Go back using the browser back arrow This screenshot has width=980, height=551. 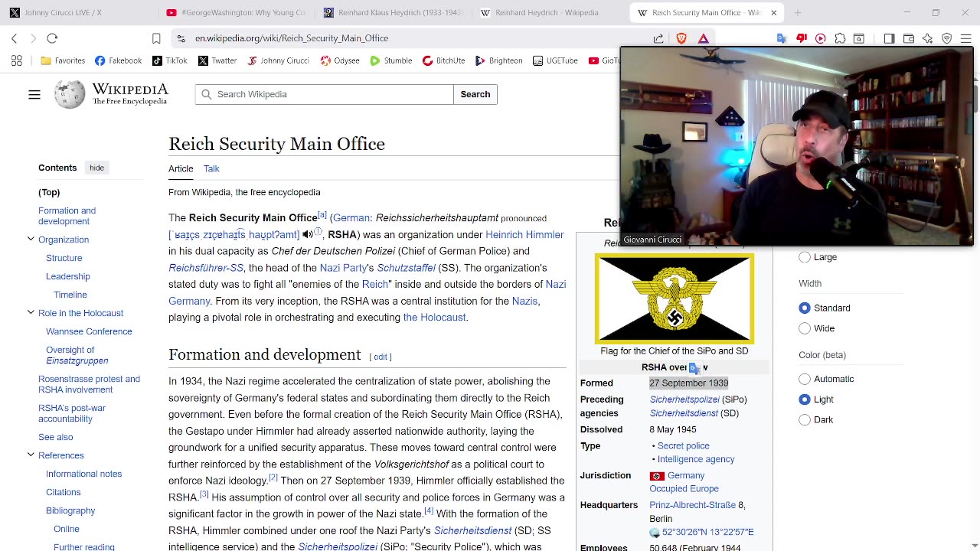point(14,38)
